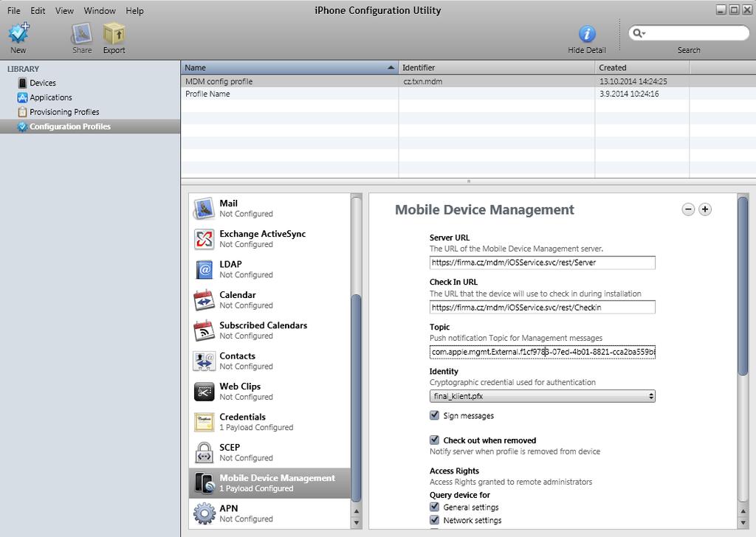Click the Hide Detail info icon
Screen dimensions: 756x537
click(x=587, y=34)
